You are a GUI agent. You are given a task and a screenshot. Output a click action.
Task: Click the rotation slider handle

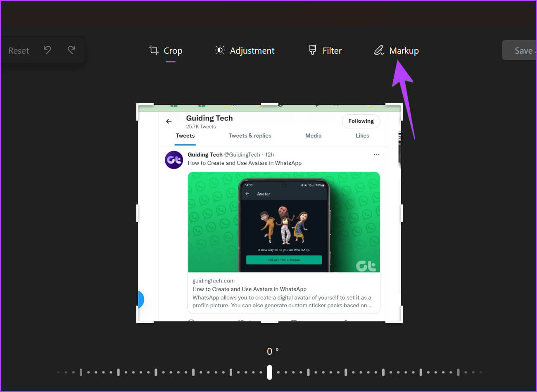270,372
